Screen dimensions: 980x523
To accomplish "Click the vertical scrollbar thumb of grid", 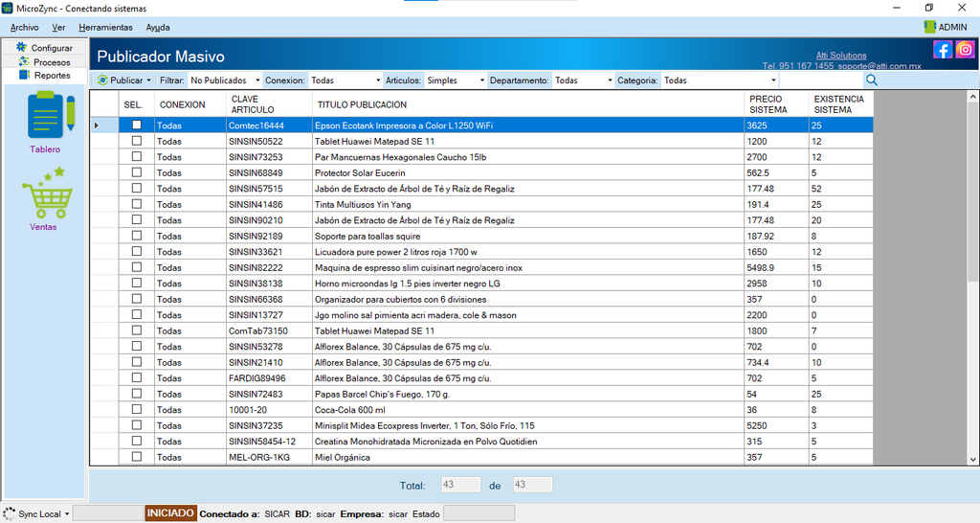I will (x=972, y=193).
